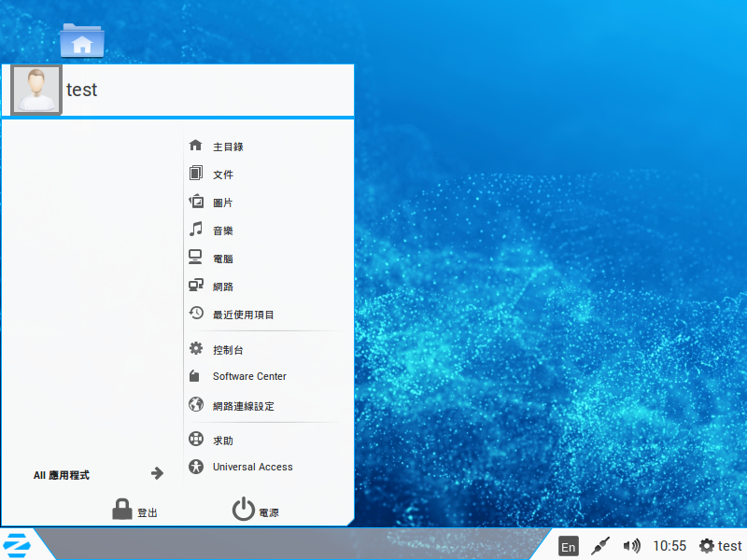Click the lock icon for 登出

[x=122, y=509]
